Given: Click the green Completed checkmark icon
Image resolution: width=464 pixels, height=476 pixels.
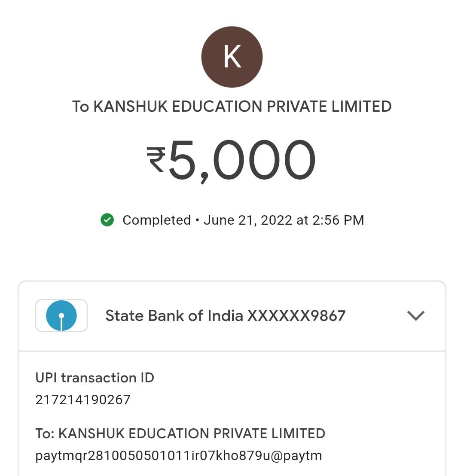Looking at the screenshot, I should [107, 220].
